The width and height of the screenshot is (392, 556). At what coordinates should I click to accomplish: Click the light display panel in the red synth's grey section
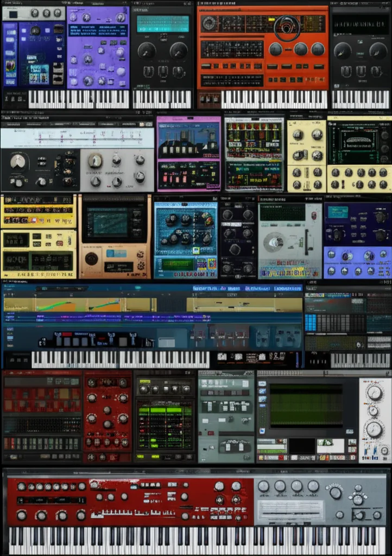point(290,510)
